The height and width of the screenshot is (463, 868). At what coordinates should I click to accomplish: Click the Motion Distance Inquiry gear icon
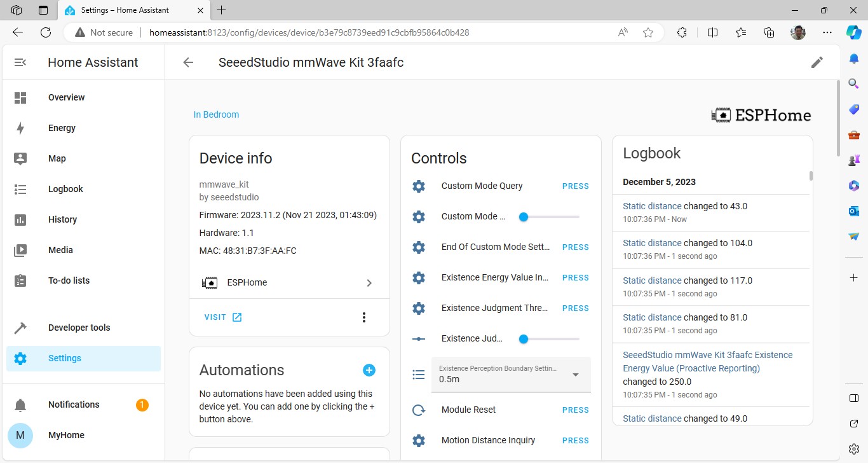click(x=419, y=441)
